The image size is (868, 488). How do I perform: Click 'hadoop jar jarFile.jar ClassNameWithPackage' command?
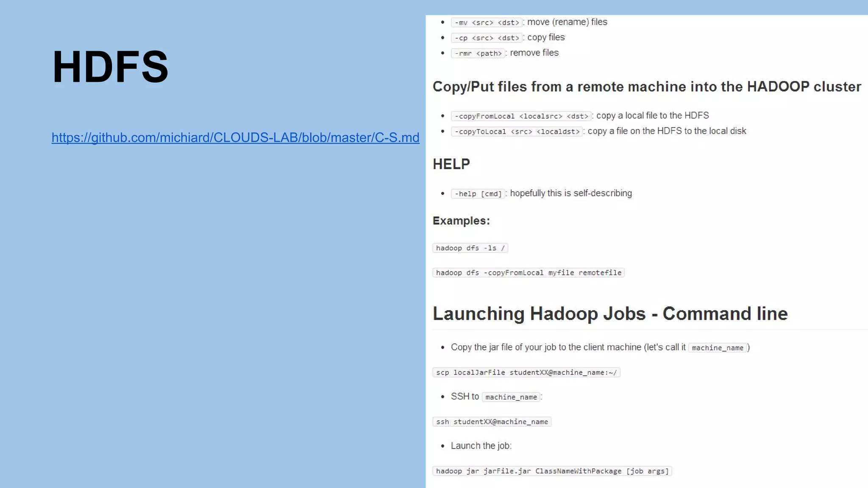(x=552, y=471)
